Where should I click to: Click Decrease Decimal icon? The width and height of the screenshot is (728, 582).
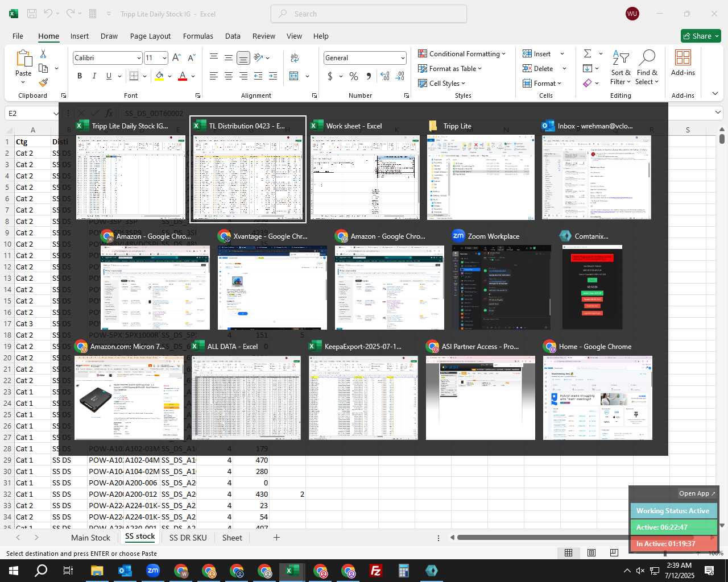(x=400, y=76)
